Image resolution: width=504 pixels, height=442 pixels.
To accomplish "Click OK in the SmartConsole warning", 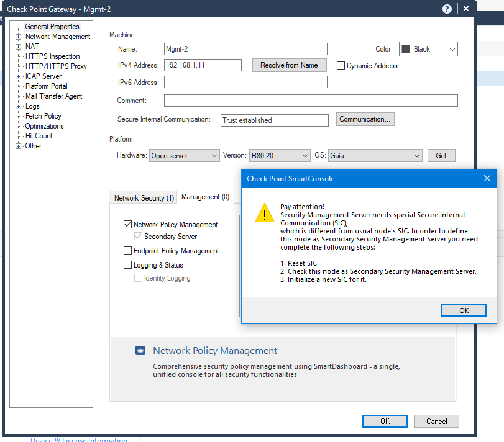I will 464,310.
